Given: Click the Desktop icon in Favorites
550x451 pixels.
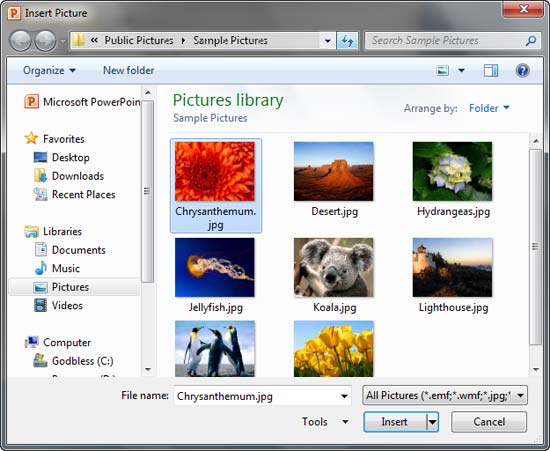Looking at the screenshot, I should [40, 157].
